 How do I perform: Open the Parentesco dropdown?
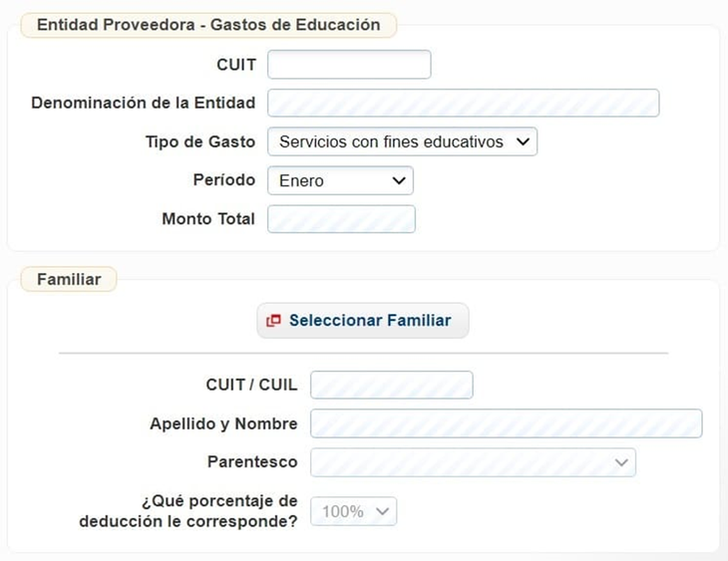(x=473, y=462)
